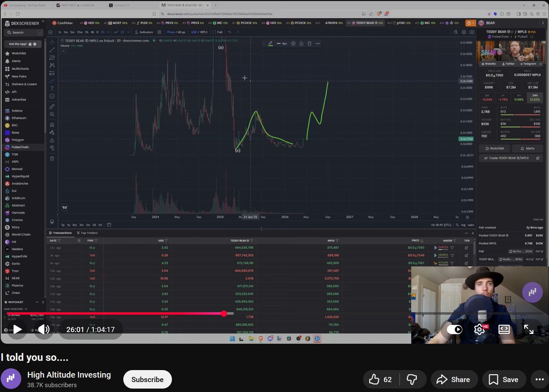Select the Hyperliquid chain

pos(20,176)
